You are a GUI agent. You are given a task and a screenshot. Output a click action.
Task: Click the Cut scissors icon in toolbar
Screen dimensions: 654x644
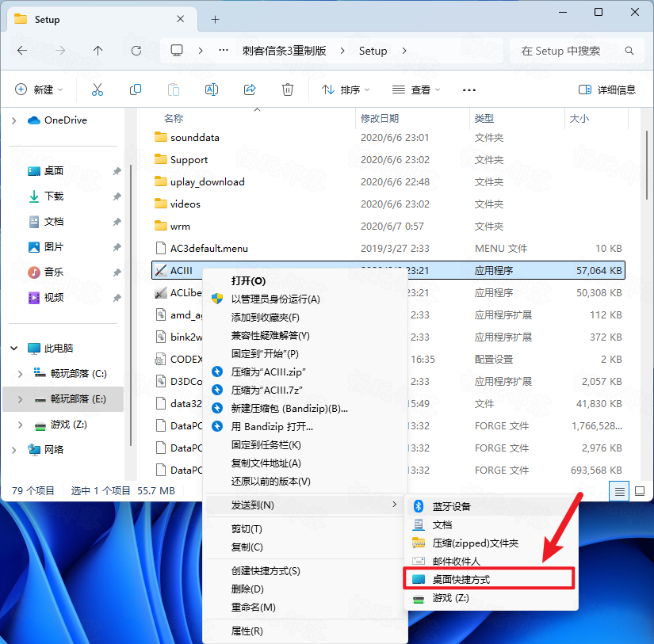coord(98,90)
